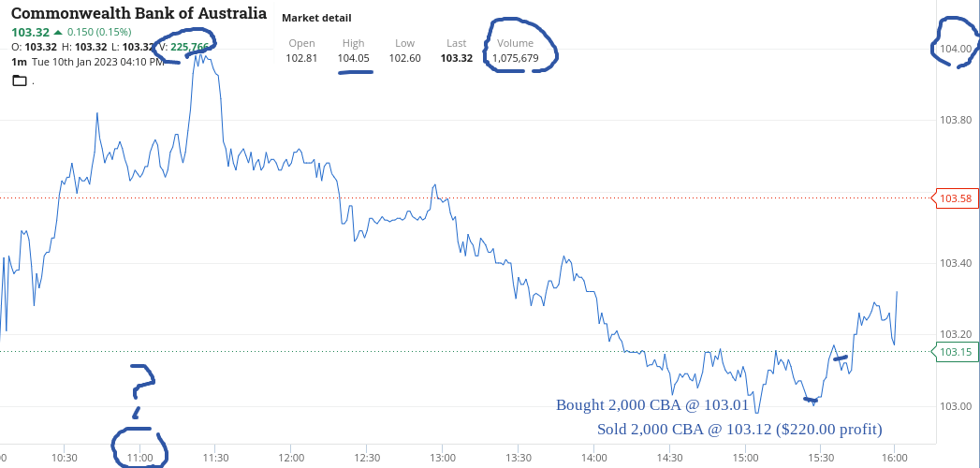Click the red 103.58 price label
Screen dimensions: 980x468
(957, 198)
